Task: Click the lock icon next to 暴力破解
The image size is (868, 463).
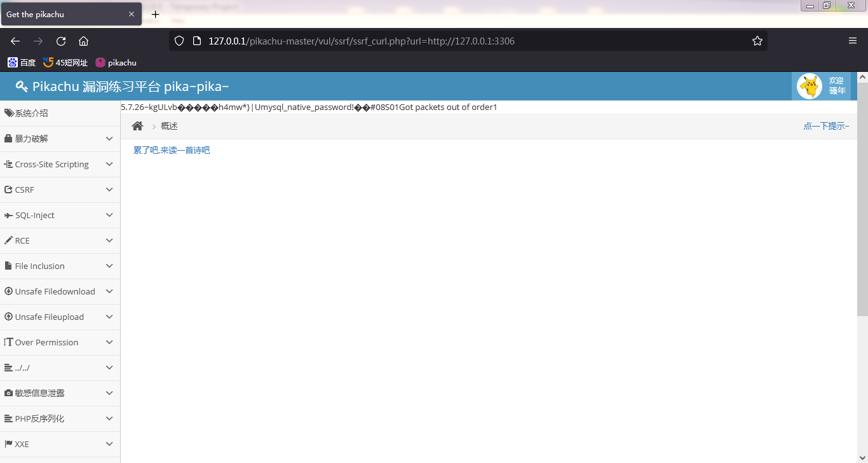Action: [x=7, y=138]
